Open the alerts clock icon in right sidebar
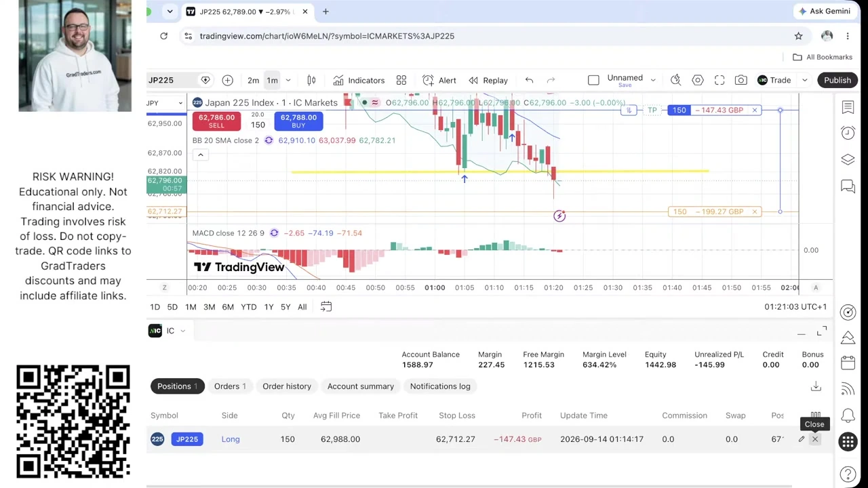The height and width of the screenshot is (488, 868). (848, 133)
